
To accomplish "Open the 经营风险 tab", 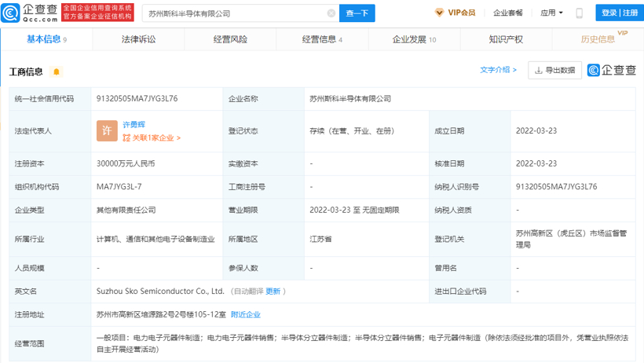I will point(230,39).
